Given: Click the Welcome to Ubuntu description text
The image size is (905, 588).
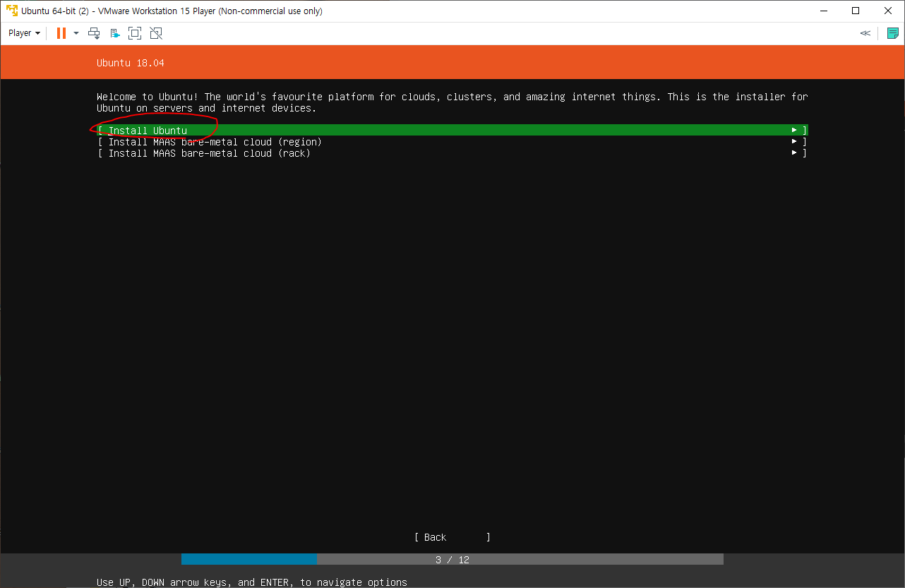Looking at the screenshot, I should click(x=452, y=102).
